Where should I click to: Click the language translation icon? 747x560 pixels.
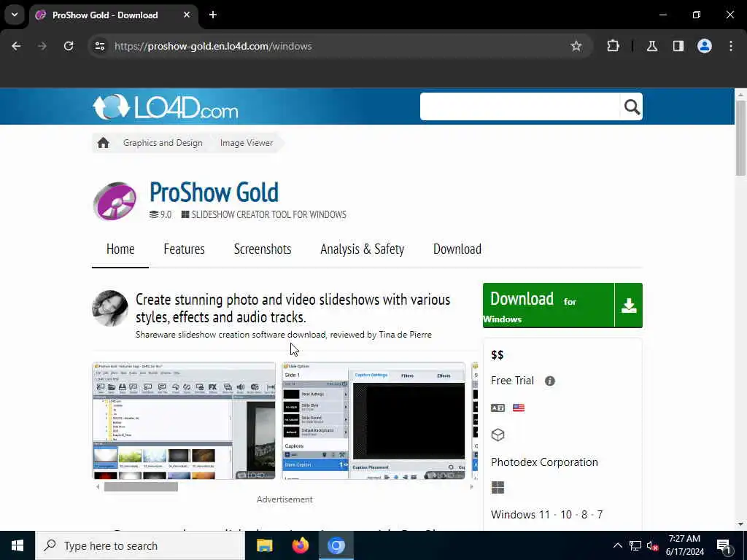click(498, 408)
